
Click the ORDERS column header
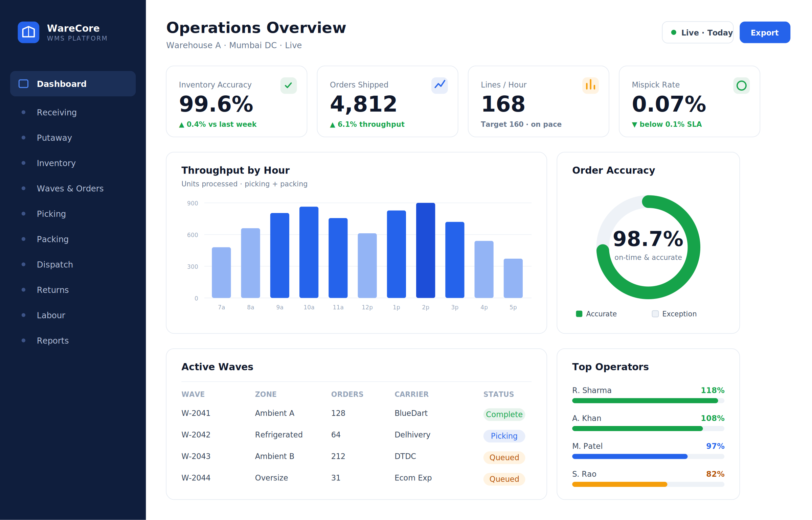coord(347,394)
